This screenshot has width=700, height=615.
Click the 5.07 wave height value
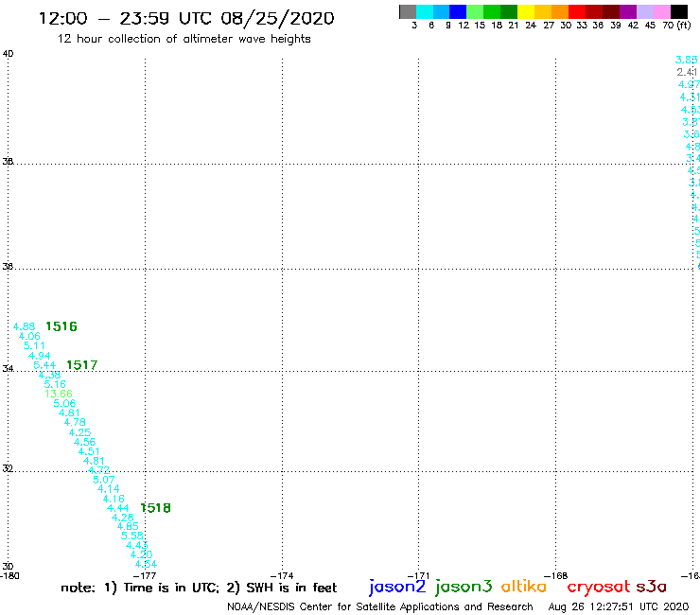coord(103,480)
